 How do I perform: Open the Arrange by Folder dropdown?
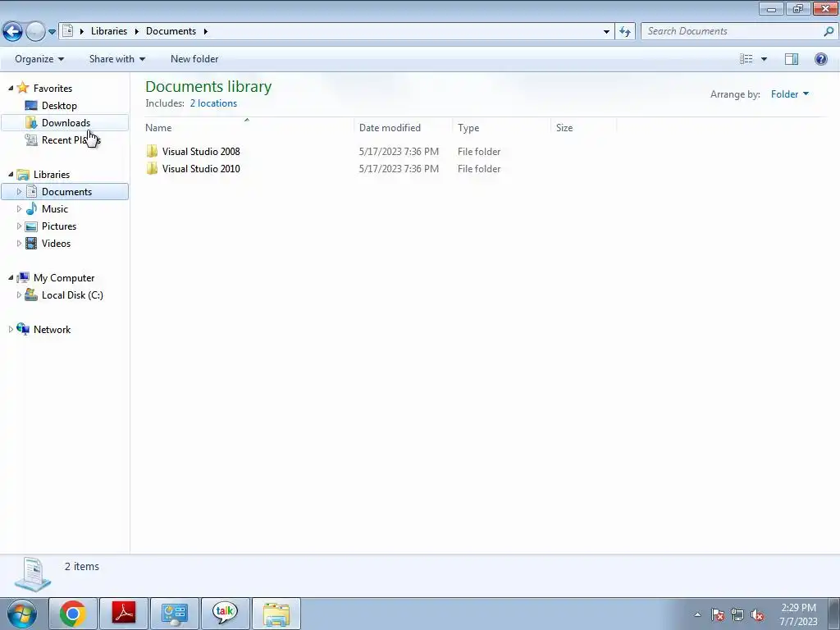pos(790,94)
